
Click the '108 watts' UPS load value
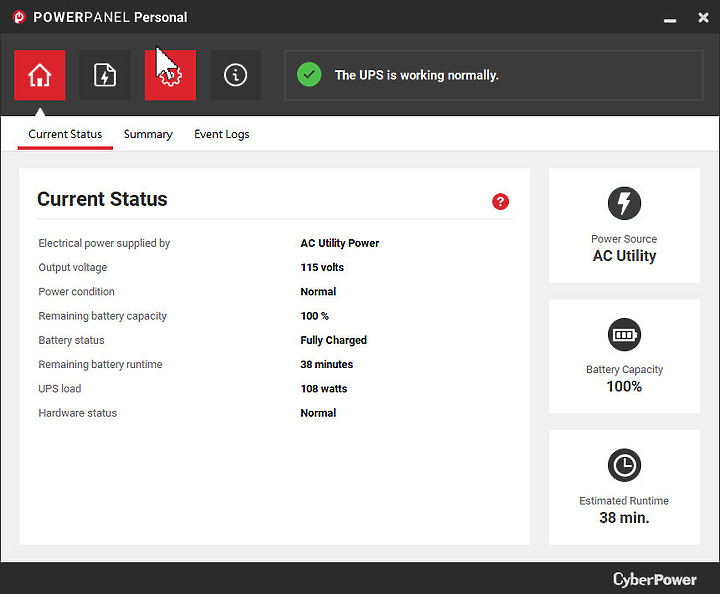[324, 388]
